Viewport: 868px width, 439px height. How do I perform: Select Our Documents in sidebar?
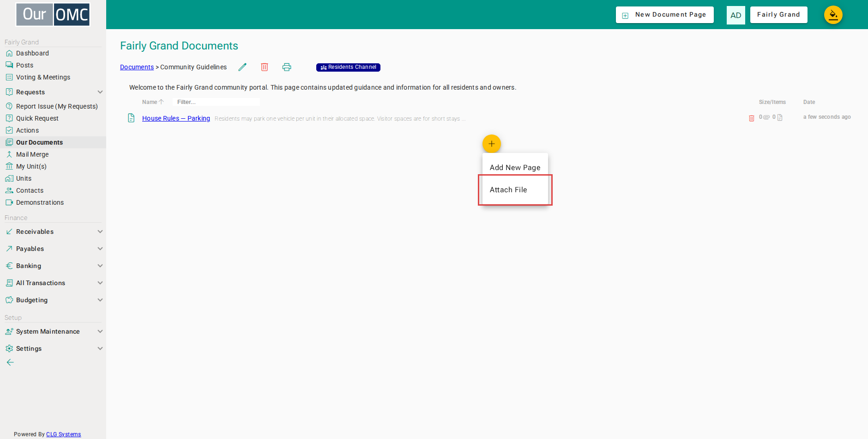(53, 142)
